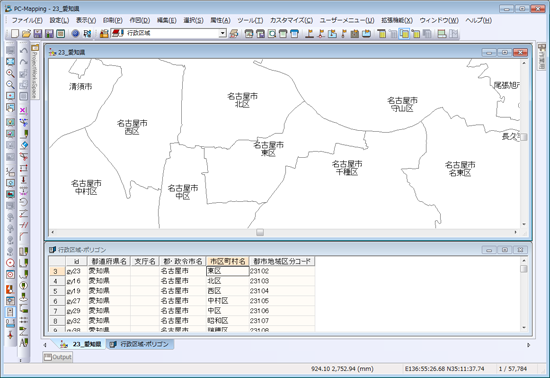
Task: Click the id column header
Action: point(76,261)
